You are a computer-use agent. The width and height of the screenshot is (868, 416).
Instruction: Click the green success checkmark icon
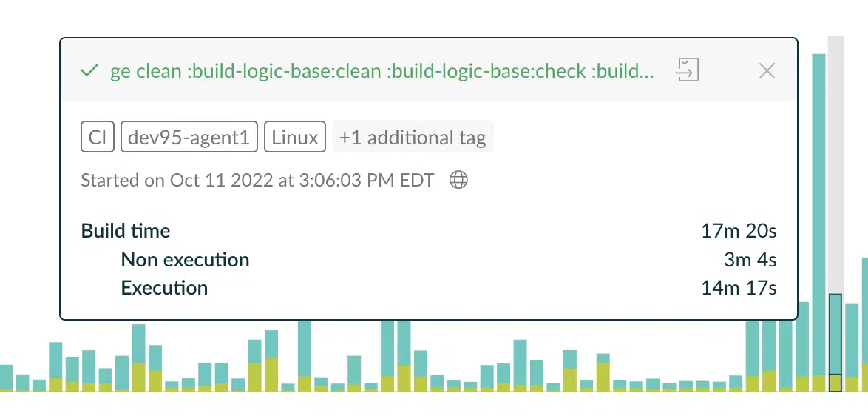click(89, 71)
